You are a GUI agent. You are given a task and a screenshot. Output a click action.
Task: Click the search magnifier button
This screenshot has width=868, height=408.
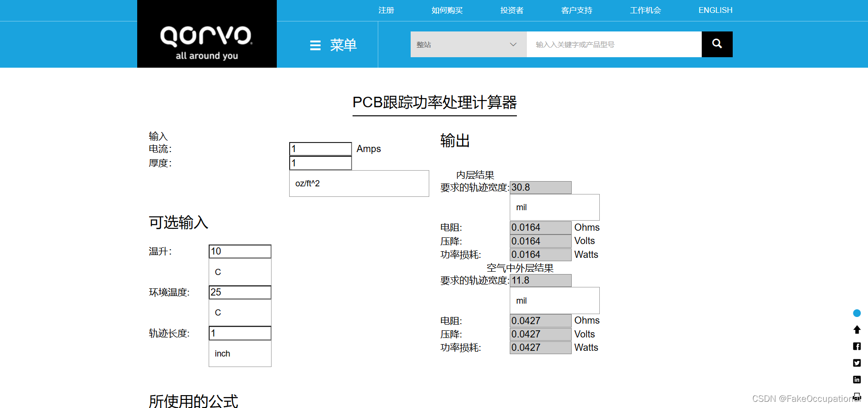coord(717,44)
